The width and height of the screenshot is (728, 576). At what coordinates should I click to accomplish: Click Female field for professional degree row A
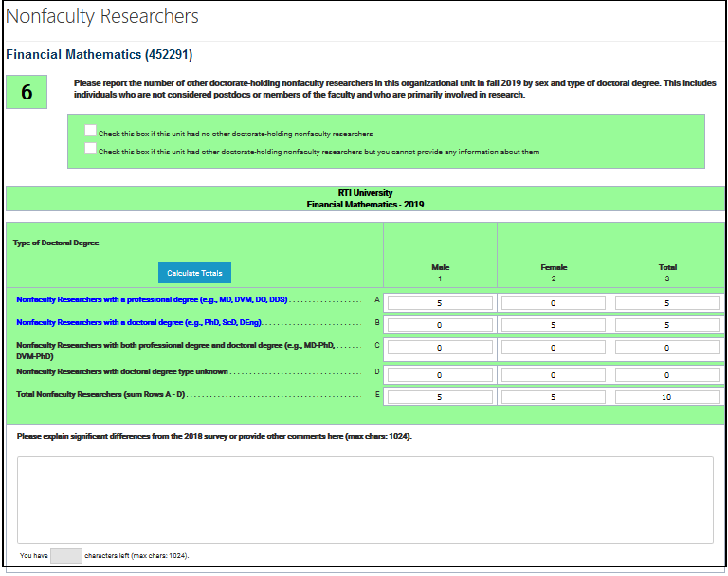click(554, 303)
